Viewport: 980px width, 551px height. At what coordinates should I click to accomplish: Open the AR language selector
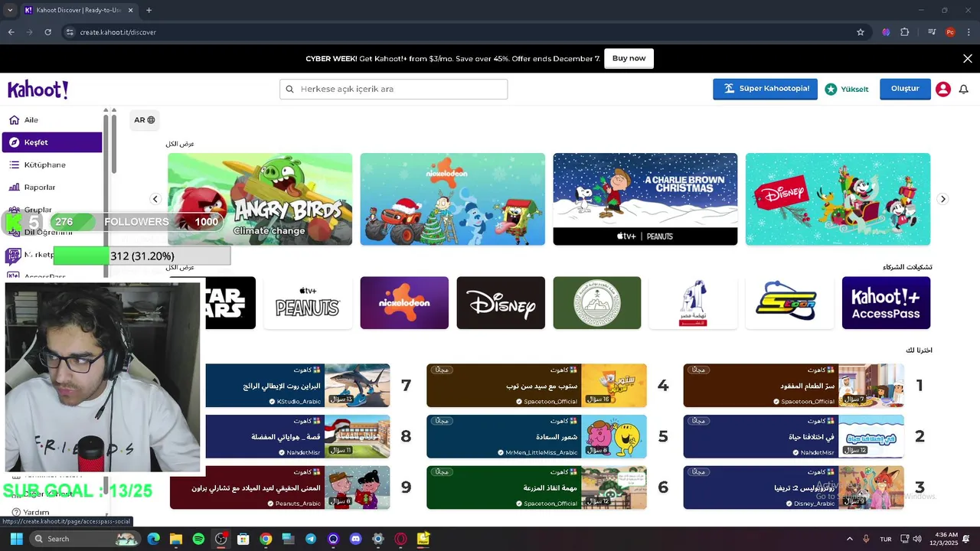coord(145,119)
